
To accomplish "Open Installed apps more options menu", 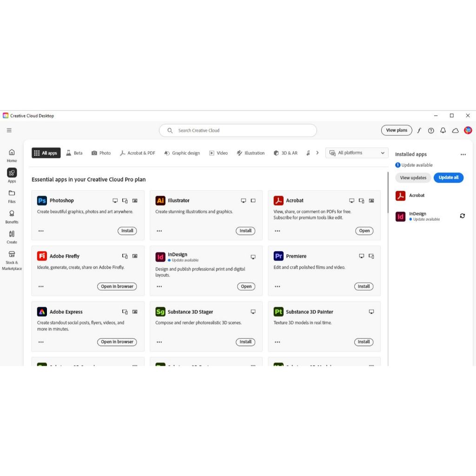I will pos(463,154).
